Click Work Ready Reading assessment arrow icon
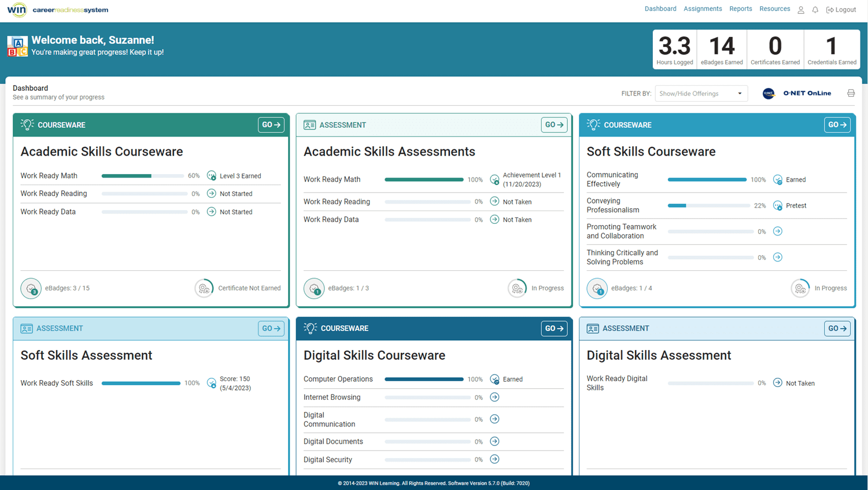The height and width of the screenshot is (490, 868). (x=494, y=201)
